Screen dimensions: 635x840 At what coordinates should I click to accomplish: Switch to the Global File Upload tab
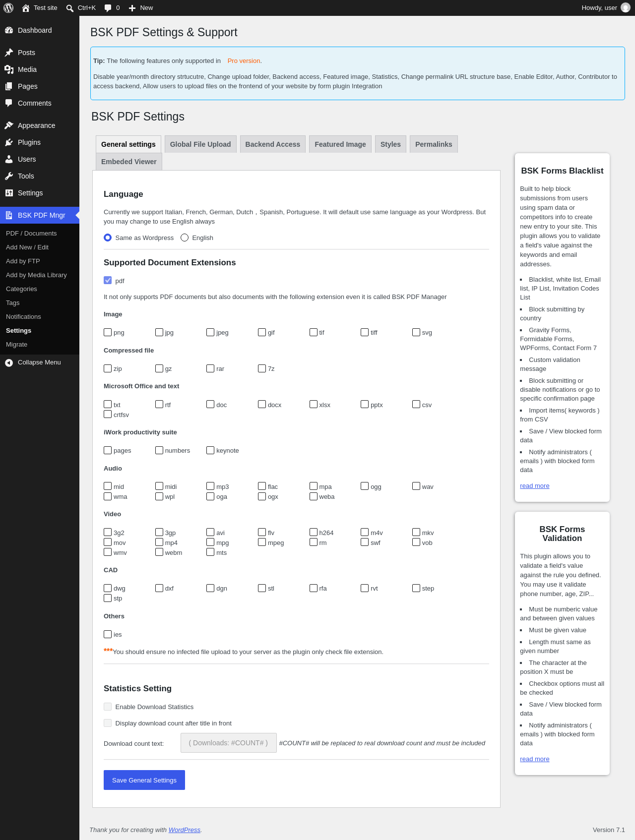(x=200, y=144)
